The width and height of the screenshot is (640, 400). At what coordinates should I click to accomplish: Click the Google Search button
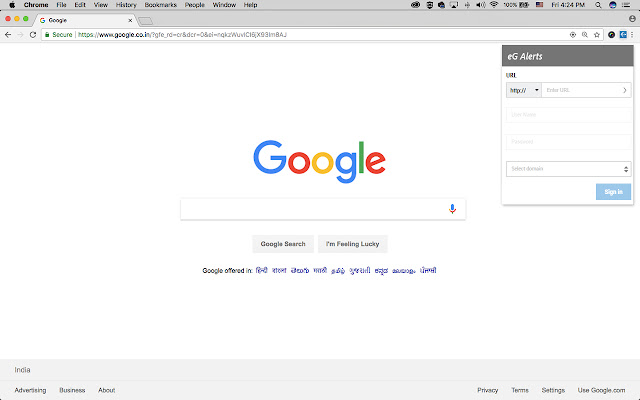[283, 244]
